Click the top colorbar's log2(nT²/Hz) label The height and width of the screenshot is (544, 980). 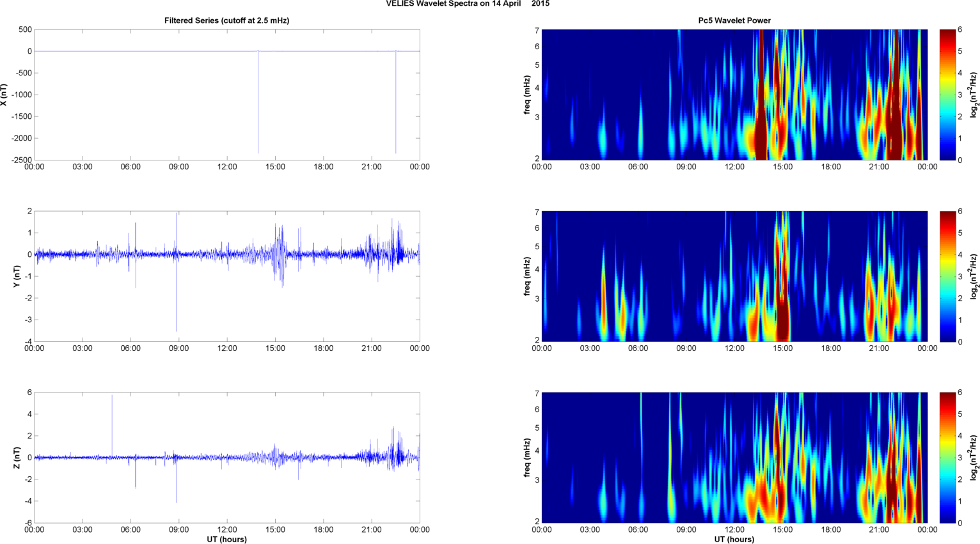974,95
